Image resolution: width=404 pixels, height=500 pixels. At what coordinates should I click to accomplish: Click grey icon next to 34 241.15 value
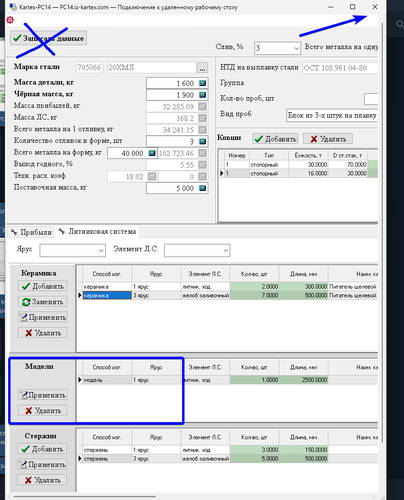(x=202, y=130)
